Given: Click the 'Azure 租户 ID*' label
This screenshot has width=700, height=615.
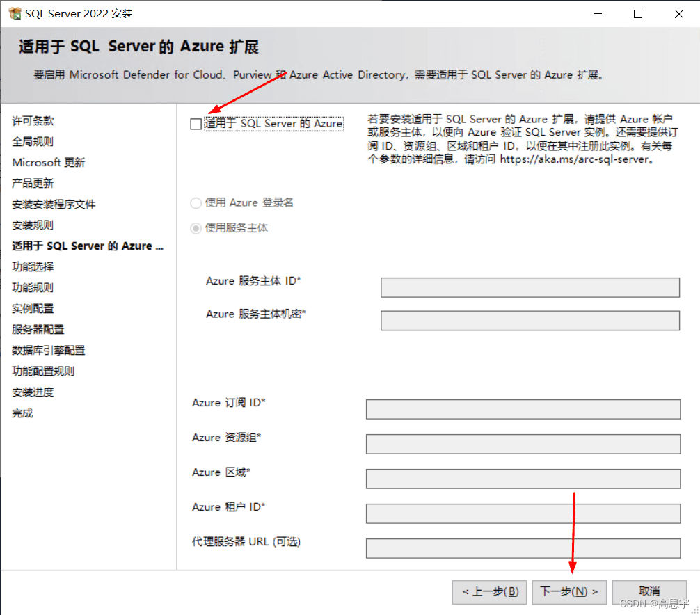Looking at the screenshot, I should tap(228, 507).
